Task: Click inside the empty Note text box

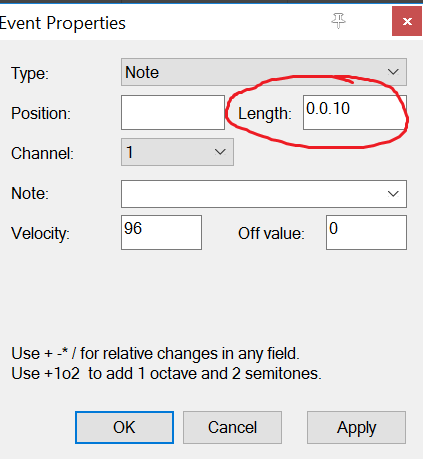Action: coord(253,194)
